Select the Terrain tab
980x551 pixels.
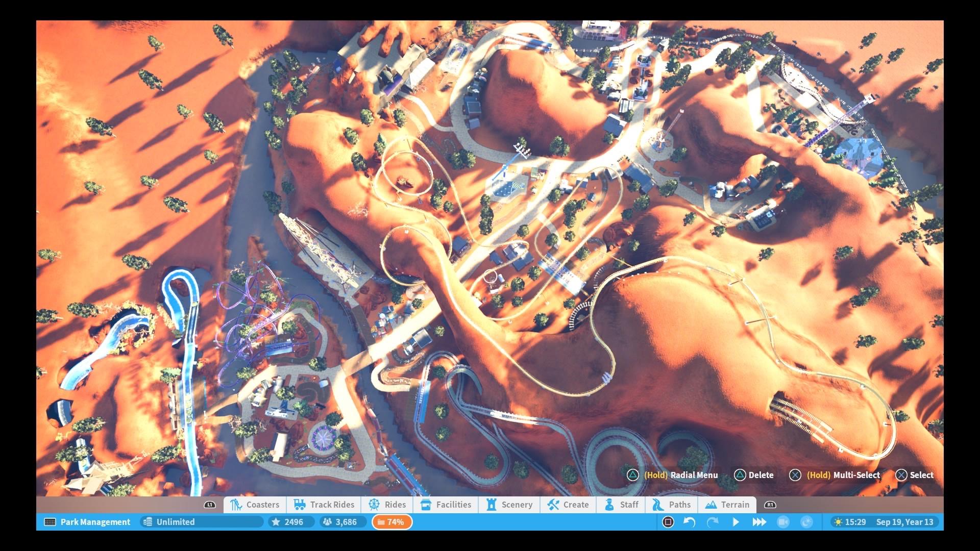click(x=727, y=505)
